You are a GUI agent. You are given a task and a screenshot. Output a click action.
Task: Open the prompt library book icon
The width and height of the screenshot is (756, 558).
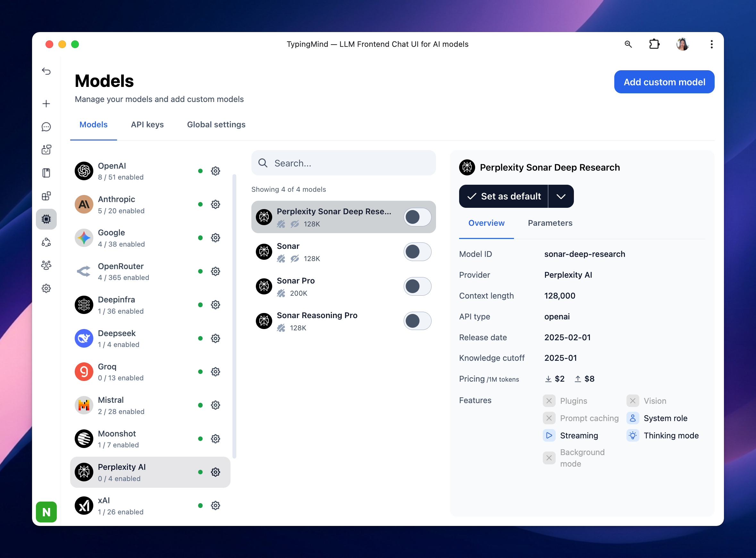pos(46,173)
